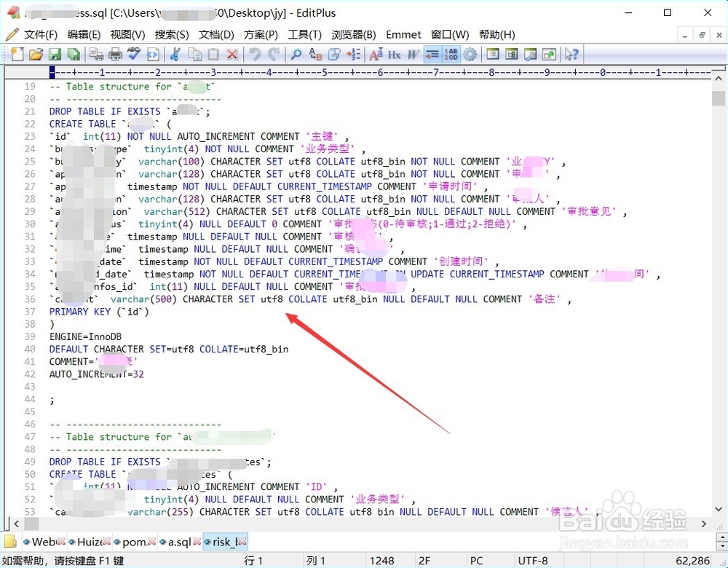Open the 方案(P) menu
The height and width of the screenshot is (568, 728).
pos(261,35)
